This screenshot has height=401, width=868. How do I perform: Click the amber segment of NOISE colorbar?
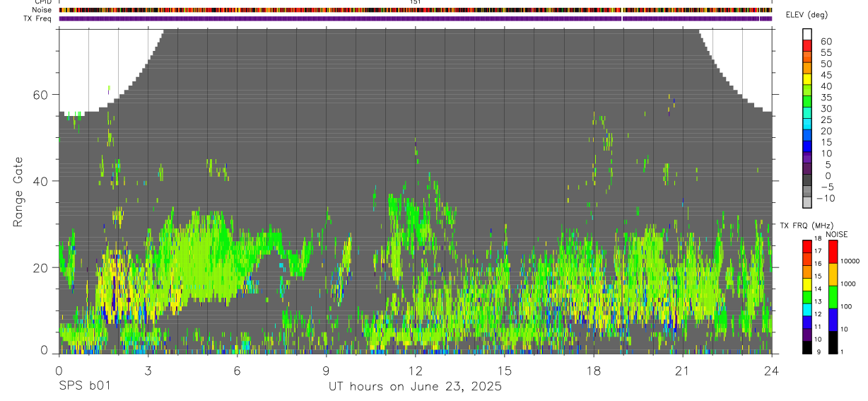[833, 274]
